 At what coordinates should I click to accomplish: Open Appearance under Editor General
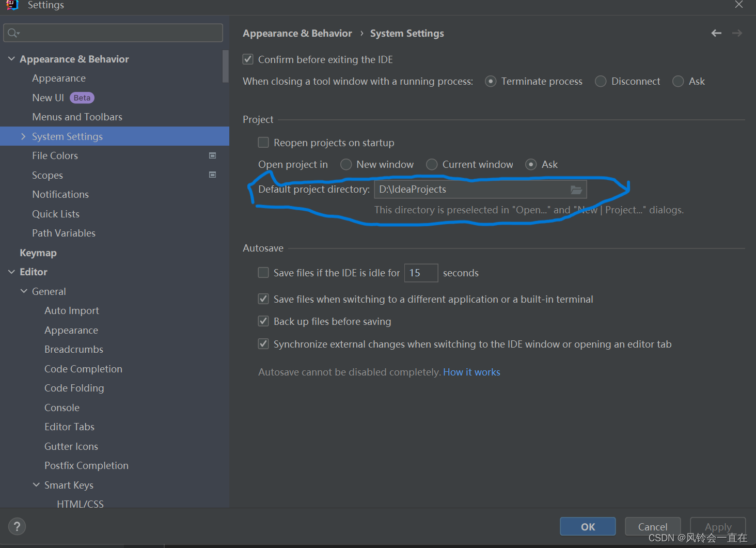click(x=71, y=330)
